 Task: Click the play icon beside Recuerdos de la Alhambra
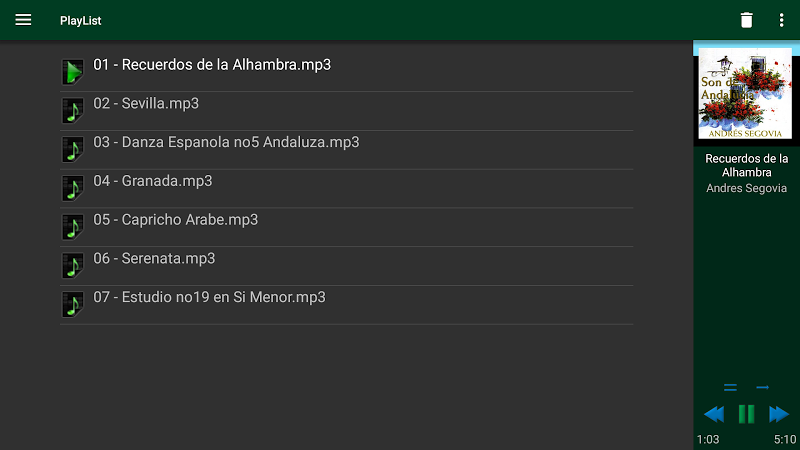pyautogui.click(x=72, y=71)
